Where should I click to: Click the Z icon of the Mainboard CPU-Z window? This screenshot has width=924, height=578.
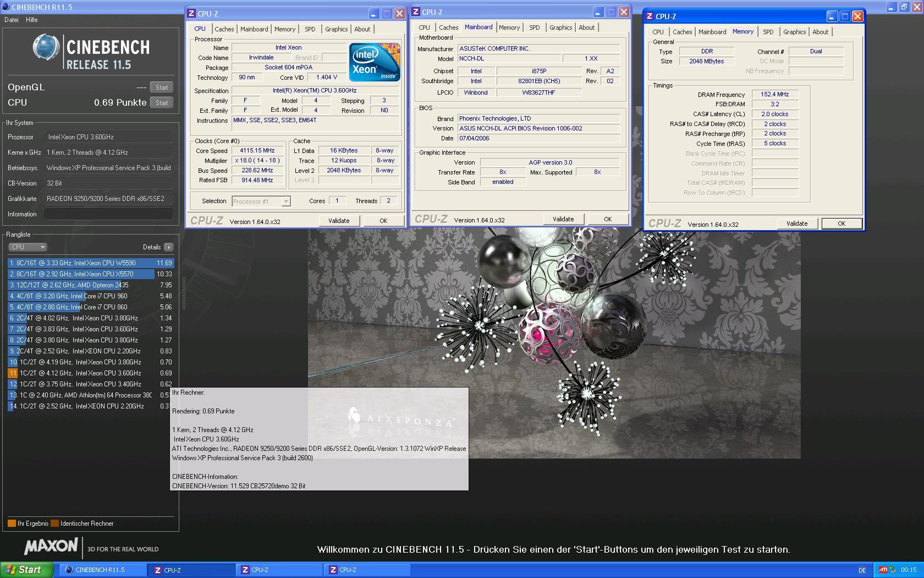416,12
